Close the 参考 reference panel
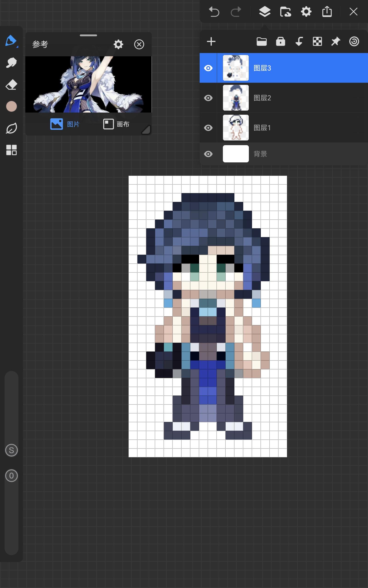The image size is (368, 588). click(x=139, y=45)
